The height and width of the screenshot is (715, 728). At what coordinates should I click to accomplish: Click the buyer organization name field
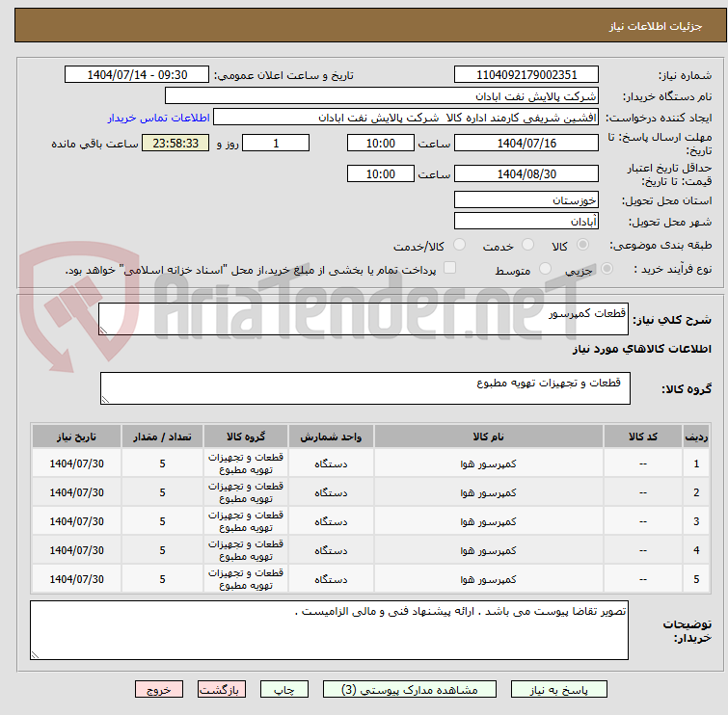coord(382,96)
